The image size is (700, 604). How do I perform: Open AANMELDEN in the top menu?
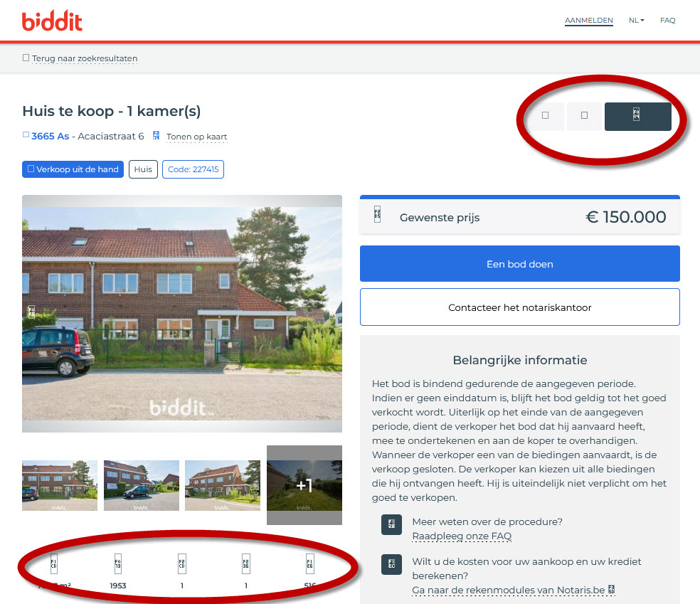coord(588,21)
